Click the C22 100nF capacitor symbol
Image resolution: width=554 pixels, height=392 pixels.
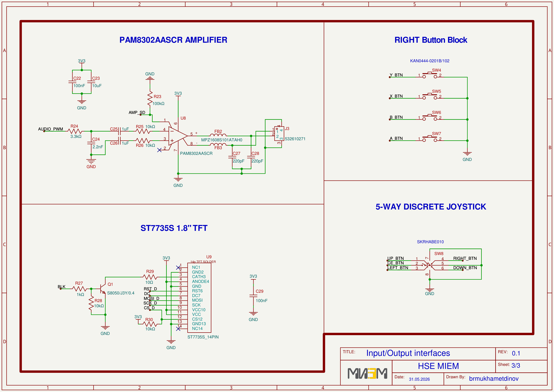pos(72,82)
